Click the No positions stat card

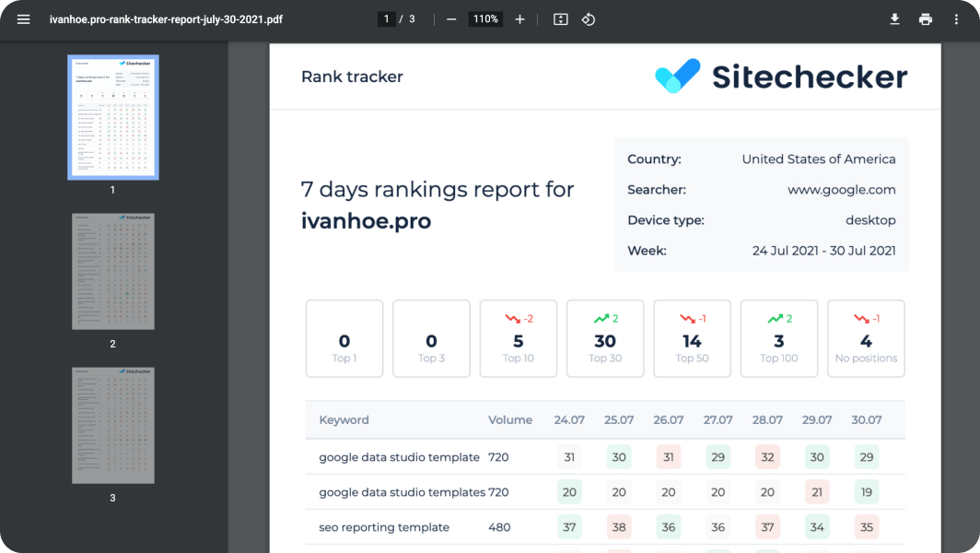(x=866, y=338)
